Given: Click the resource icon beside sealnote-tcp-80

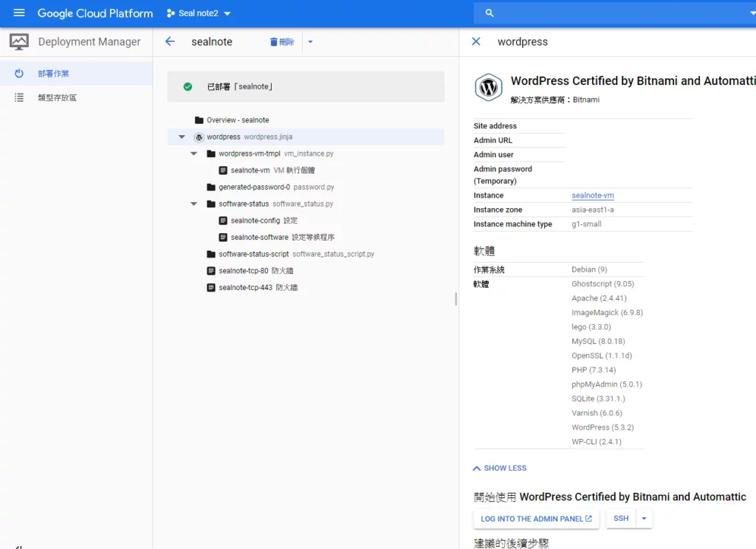Looking at the screenshot, I should (210, 271).
